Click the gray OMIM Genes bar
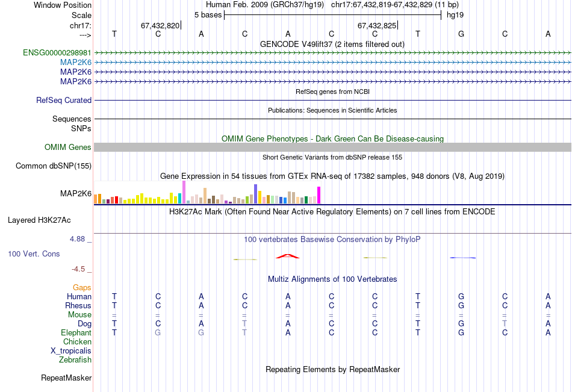 (332, 147)
